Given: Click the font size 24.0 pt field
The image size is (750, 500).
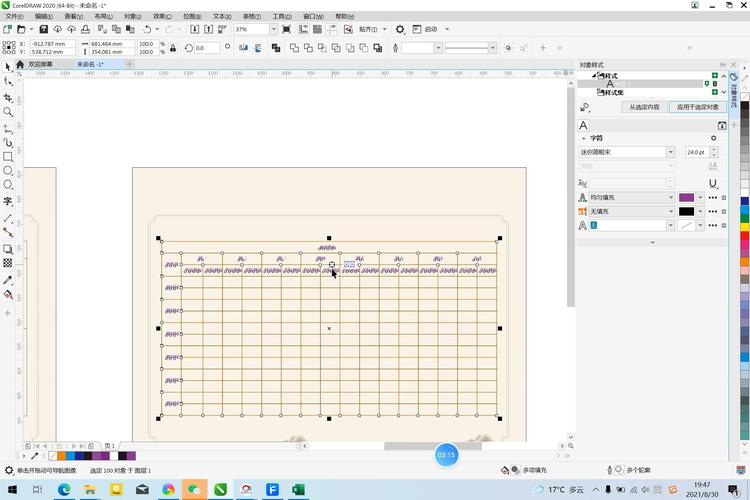Looking at the screenshot, I should click(x=697, y=152).
